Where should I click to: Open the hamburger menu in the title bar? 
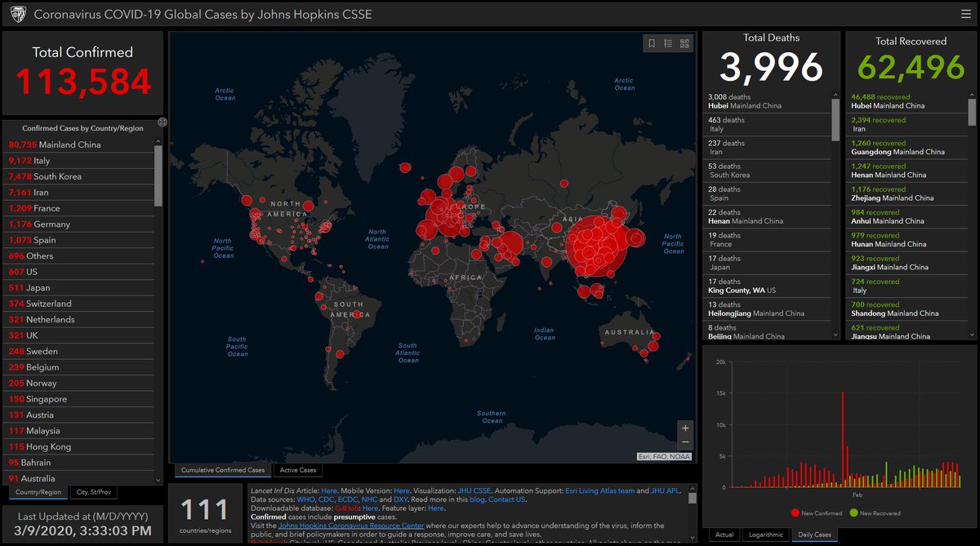(966, 14)
